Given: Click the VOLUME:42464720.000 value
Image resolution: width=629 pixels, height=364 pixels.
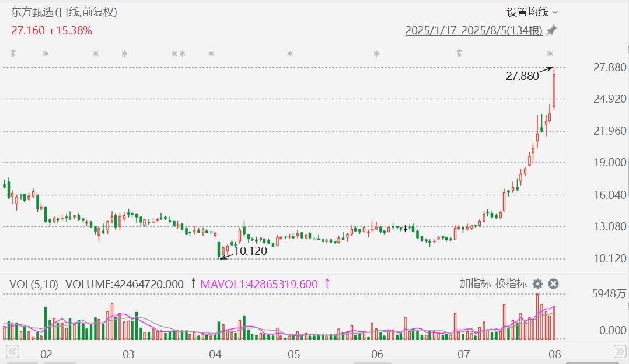Looking at the screenshot, I should click(x=124, y=284).
